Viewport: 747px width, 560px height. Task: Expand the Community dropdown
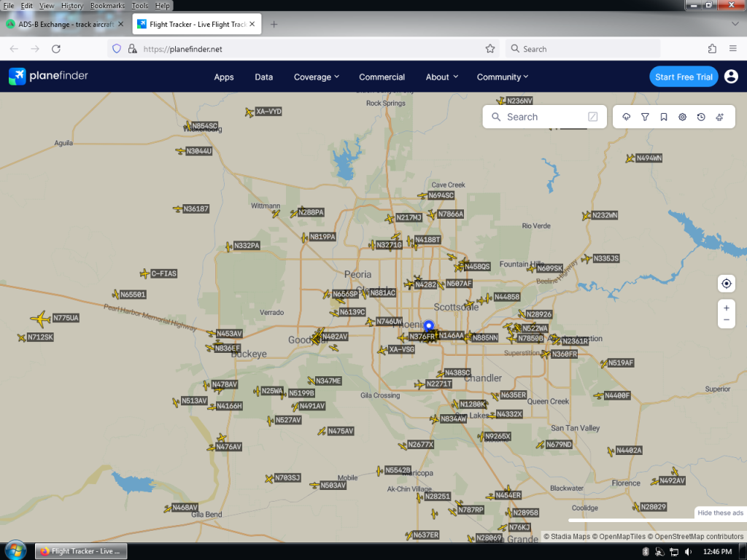tap(502, 77)
